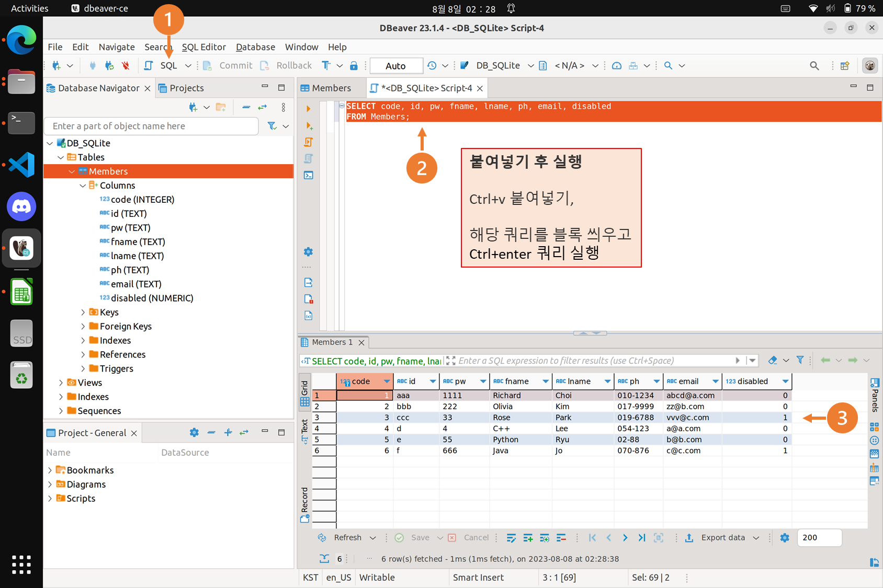Click new connection icon in navigator toolbar

pos(193,107)
